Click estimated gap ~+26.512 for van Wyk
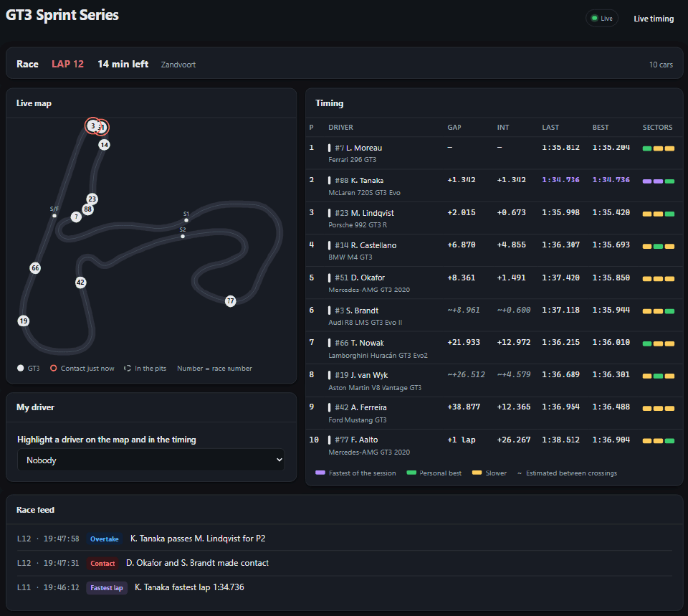Viewport: 688px width, 616px height. [x=466, y=374]
